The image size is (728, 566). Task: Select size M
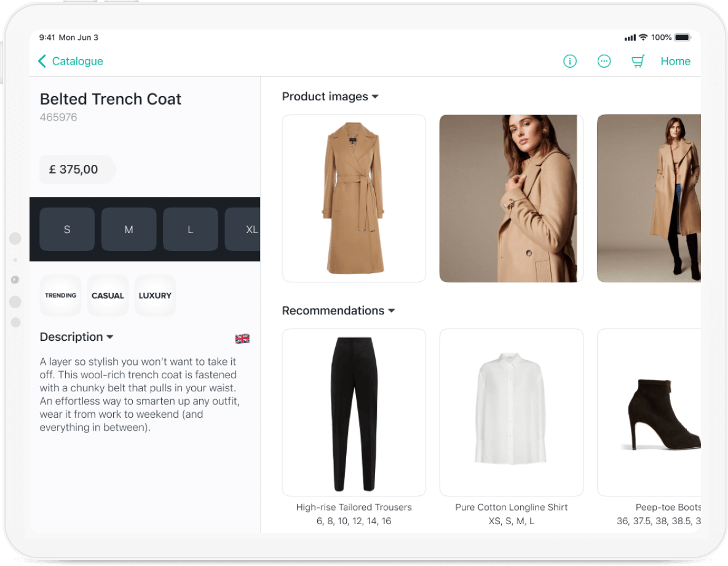[129, 229]
